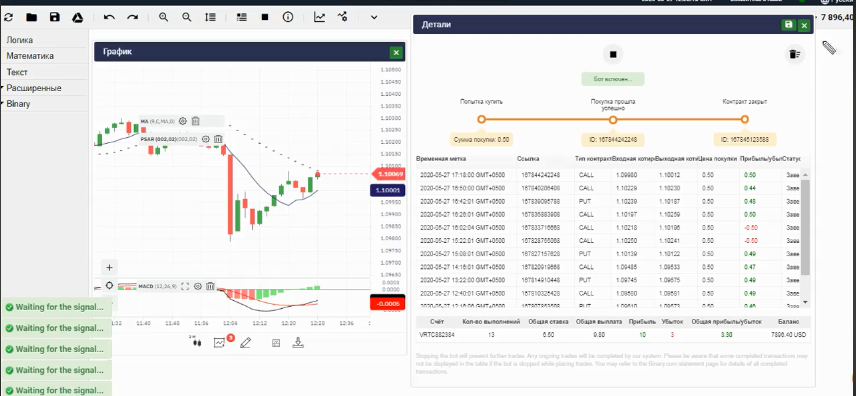Click the reset/refresh blocks icon in toolbar
The height and width of the screenshot is (396, 856).
[8, 17]
